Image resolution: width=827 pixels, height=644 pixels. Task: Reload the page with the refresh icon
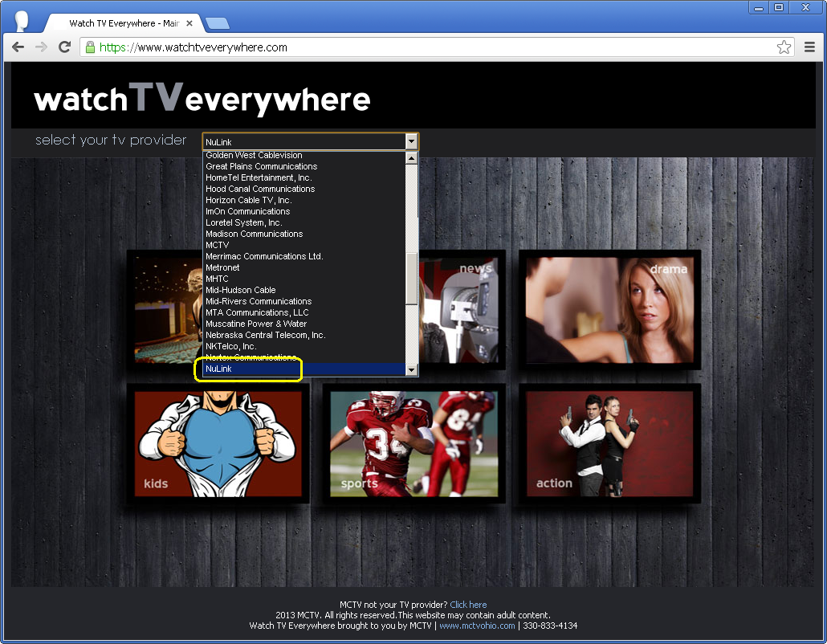pos(64,47)
